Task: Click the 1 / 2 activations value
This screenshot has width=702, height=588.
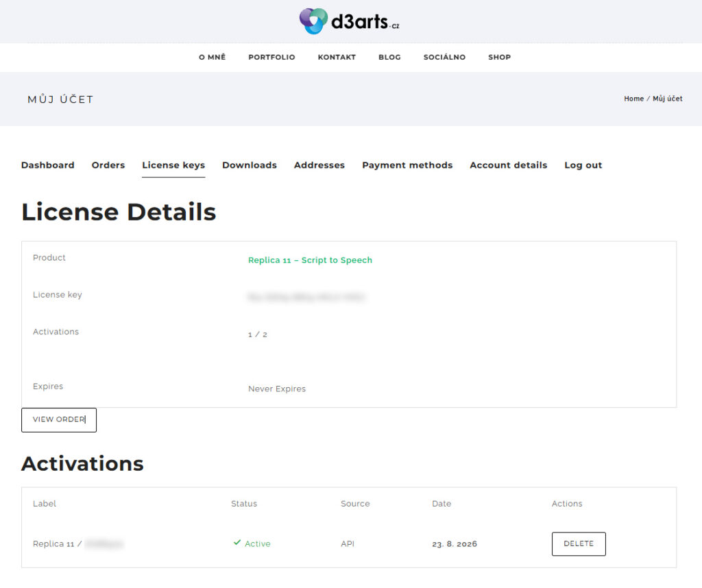Action: tap(258, 334)
